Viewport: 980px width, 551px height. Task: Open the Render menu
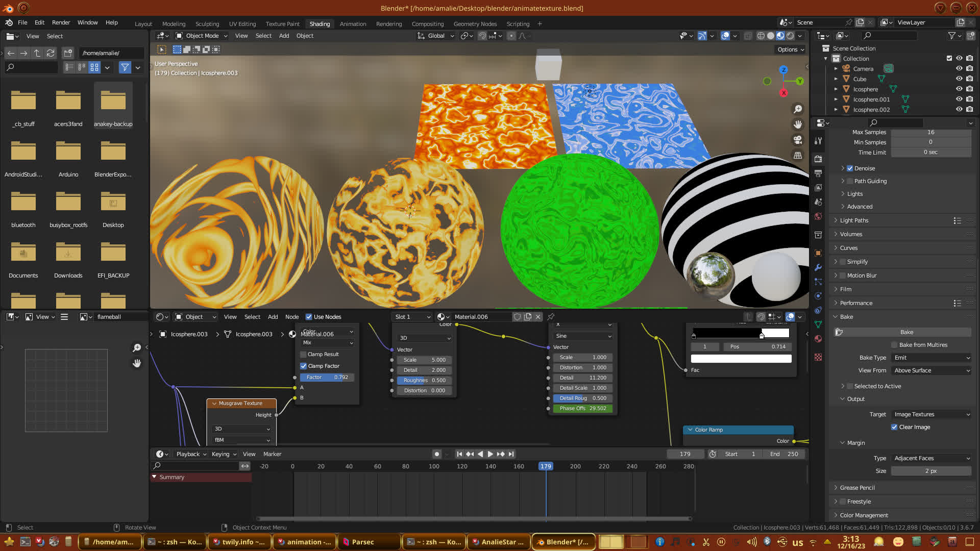tap(61, 22)
